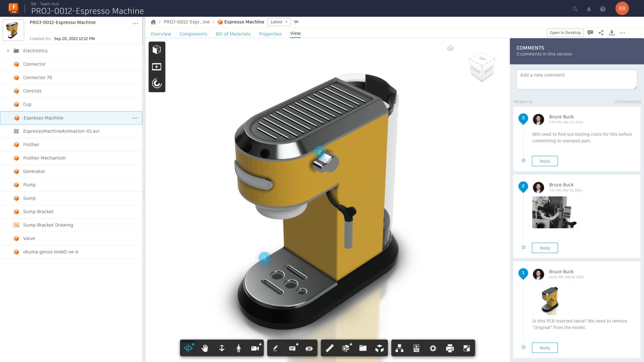Click the ViewCube navigation cube
This screenshot has height=362, width=644.
coord(482,67)
